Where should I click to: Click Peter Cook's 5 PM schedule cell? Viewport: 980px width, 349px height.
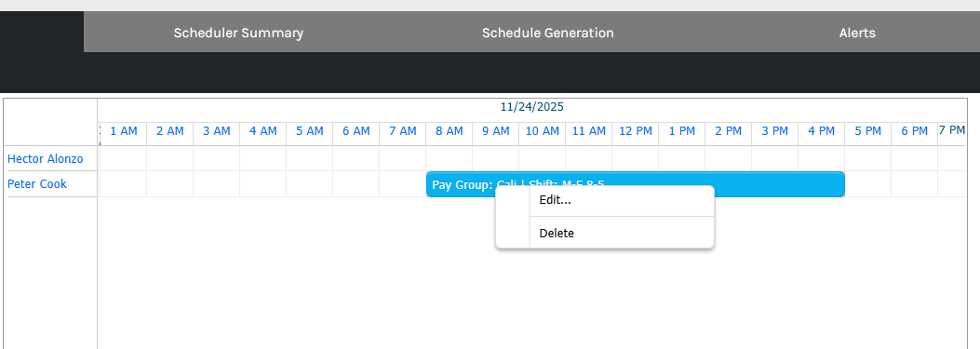click(x=868, y=184)
